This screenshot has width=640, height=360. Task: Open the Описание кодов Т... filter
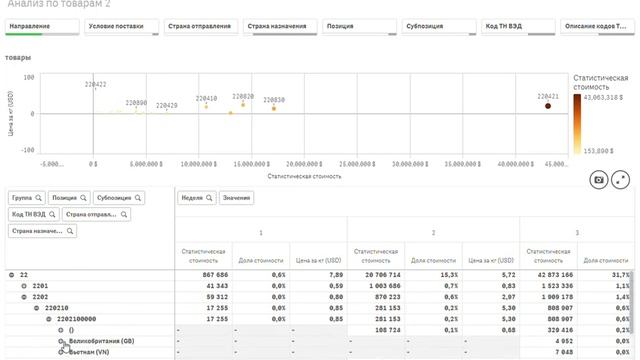click(597, 27)
